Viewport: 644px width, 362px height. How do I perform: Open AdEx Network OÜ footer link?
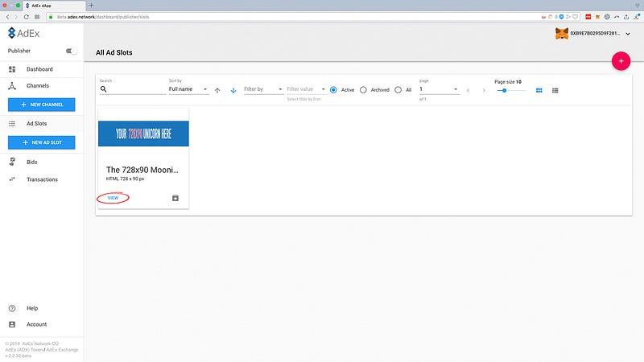coord(40,343)
